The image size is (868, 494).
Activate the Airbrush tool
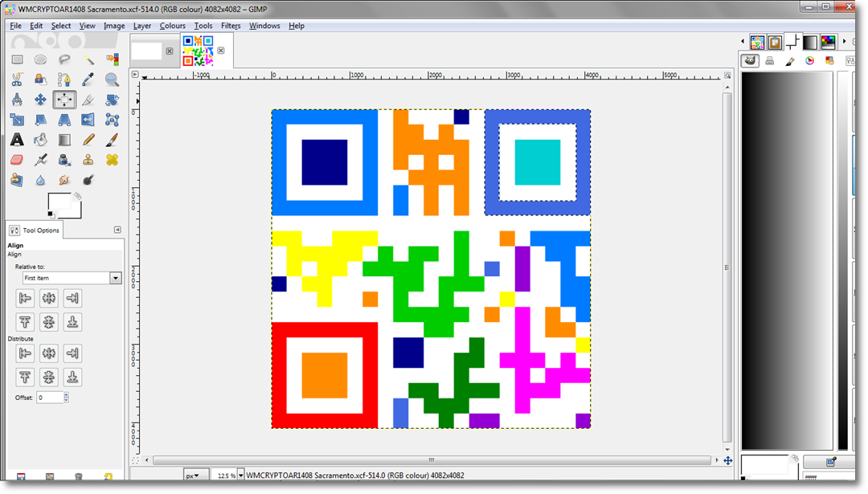pyautogui.click(x=40, y=160)
